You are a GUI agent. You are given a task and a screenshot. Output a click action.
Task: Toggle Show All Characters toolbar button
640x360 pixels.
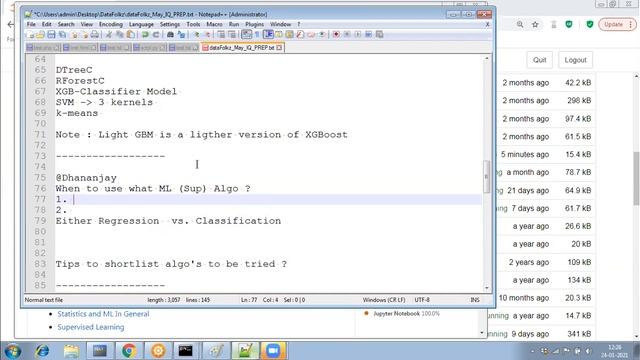(x=257, y=35)
